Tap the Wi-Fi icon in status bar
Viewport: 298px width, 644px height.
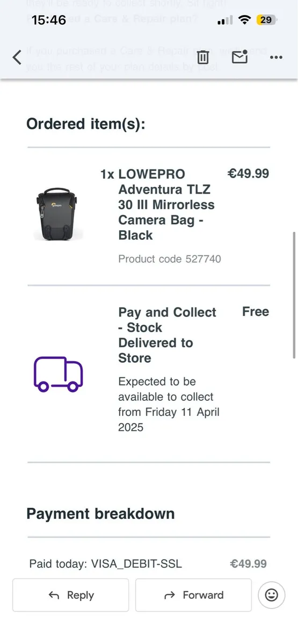[245, 20]
